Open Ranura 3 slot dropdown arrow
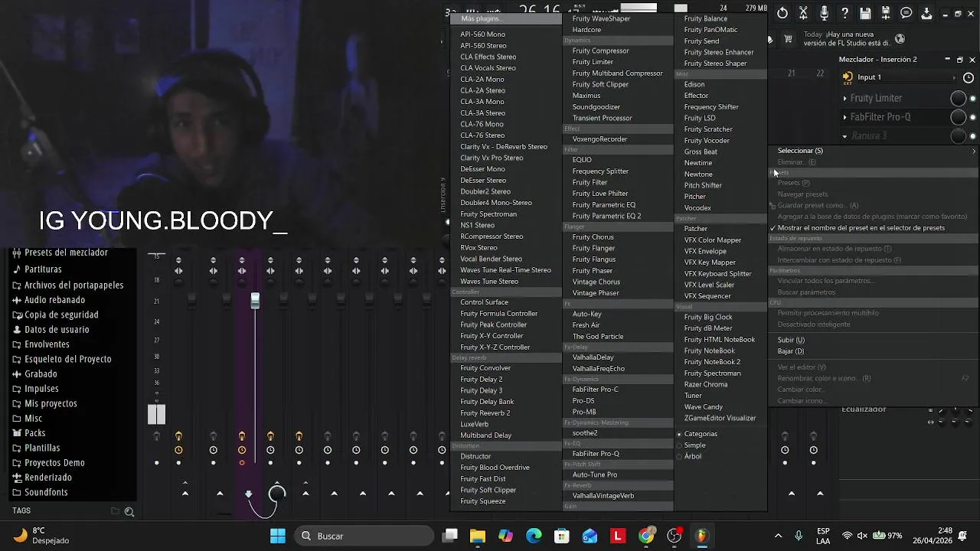This screenshot has width=980, height=551. point(845,136)
